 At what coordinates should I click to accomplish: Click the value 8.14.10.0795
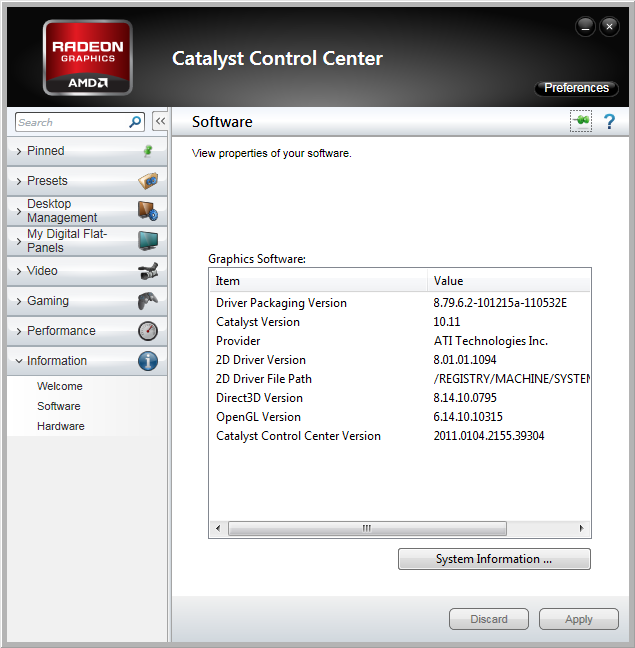tap(465, 398)
